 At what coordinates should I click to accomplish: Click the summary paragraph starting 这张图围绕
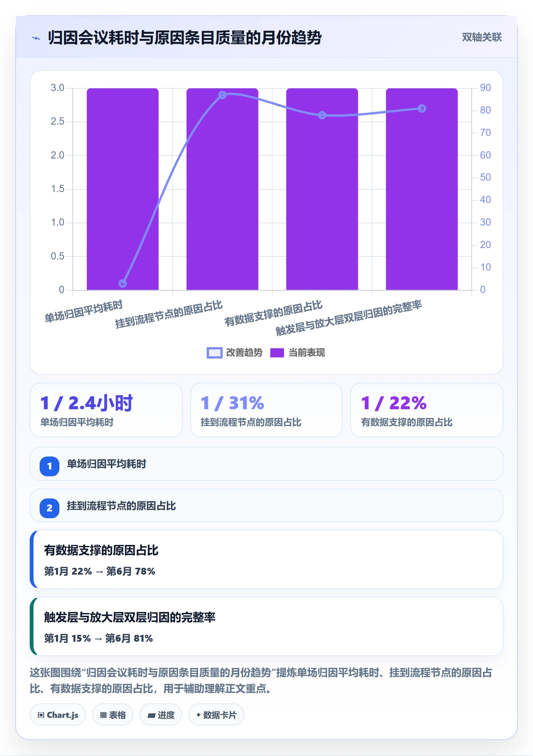pos(261,681)
